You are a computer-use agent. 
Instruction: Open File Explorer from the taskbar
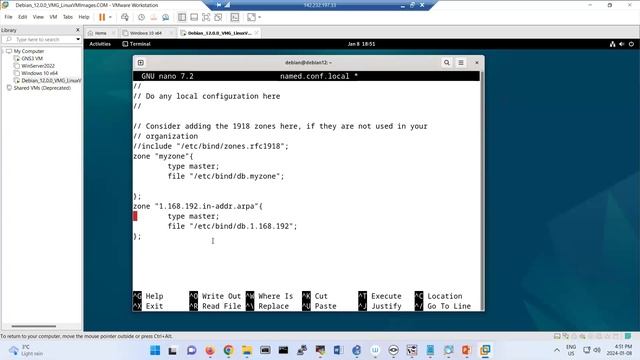tap(247, 350)
